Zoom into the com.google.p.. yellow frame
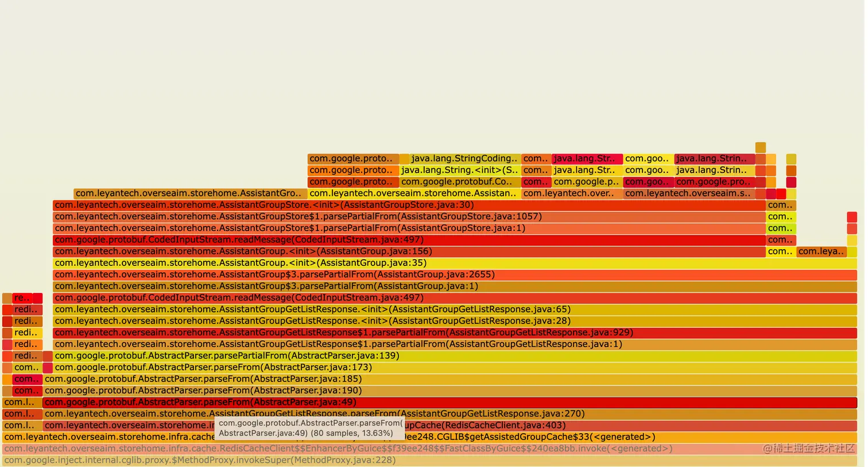This screenshot has height=467, width=868. click(587, 182)
